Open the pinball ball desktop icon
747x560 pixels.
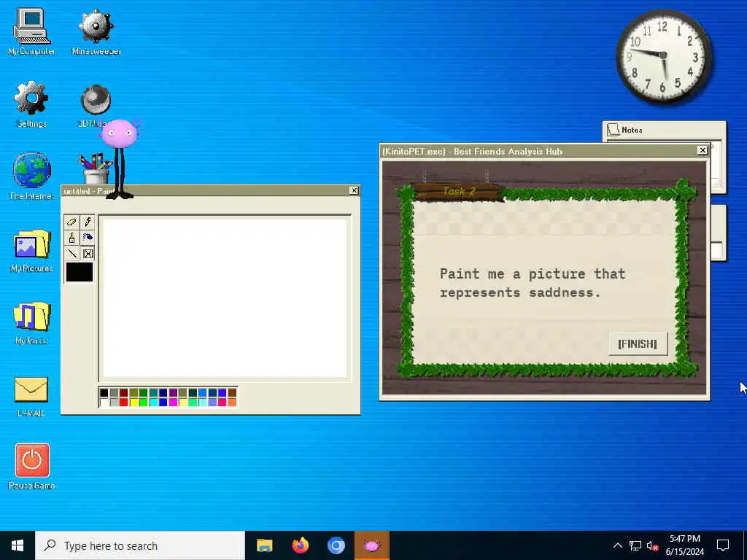(x=96, y=100)
